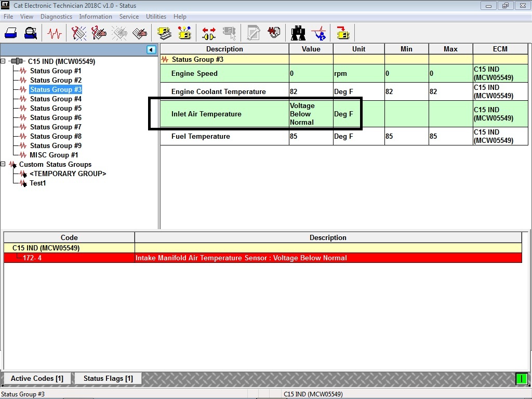The width and height of the screenshot is (532, 399).
Task: Select highlighted Status Group #3 in tree
Action: point(56,89)
